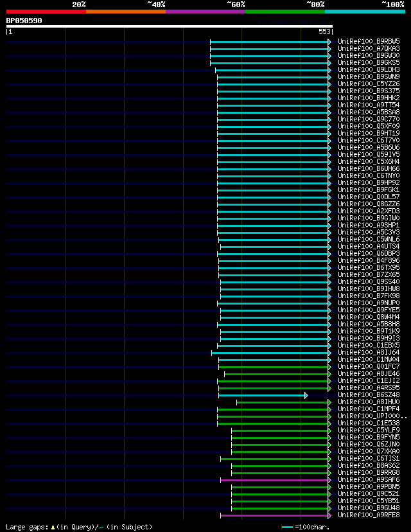Viewport: 411px width, 532px height.
Task: Open hit UniRef100_A7QKA3
Action: 369,49
